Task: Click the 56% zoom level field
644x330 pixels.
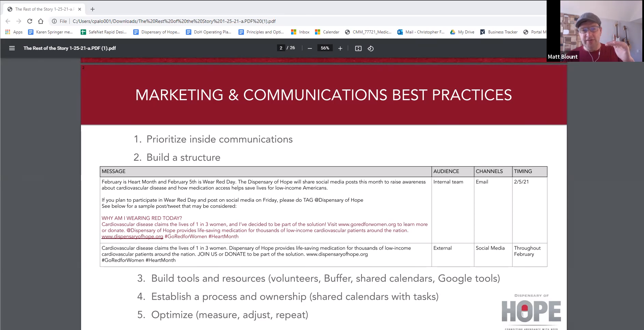Action: [325, 48]
